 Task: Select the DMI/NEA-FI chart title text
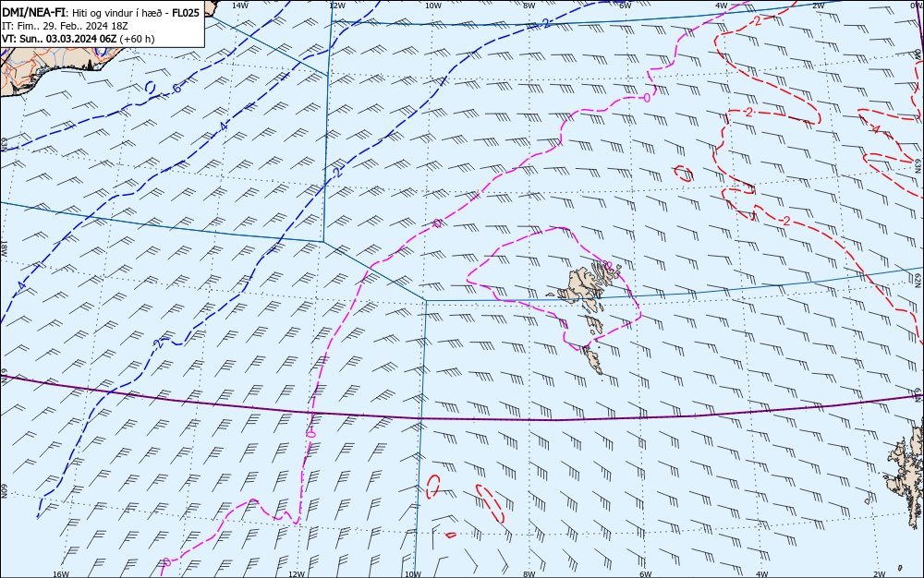34,13
